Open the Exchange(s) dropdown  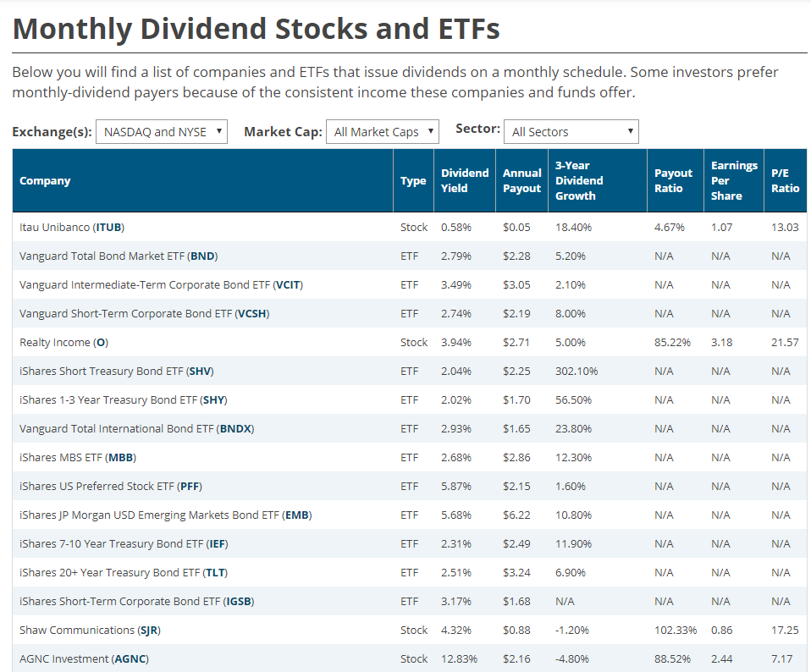tap(161, 131)
